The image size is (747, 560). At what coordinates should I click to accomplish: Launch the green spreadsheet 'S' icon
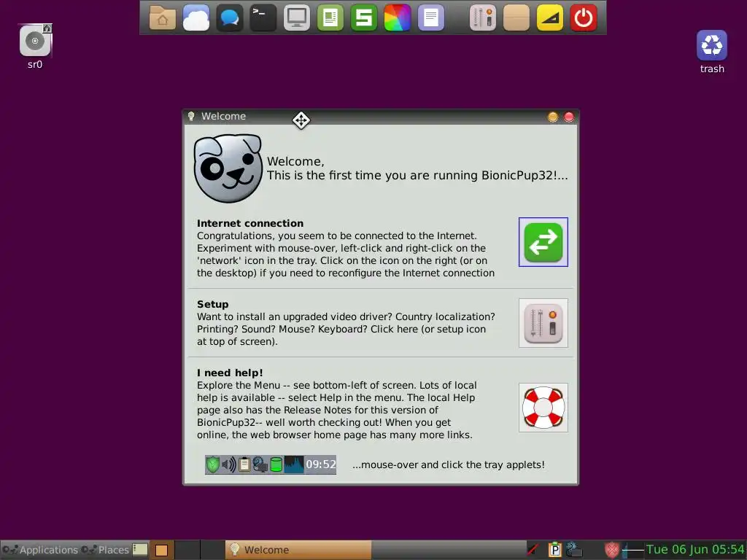point(364,17)
